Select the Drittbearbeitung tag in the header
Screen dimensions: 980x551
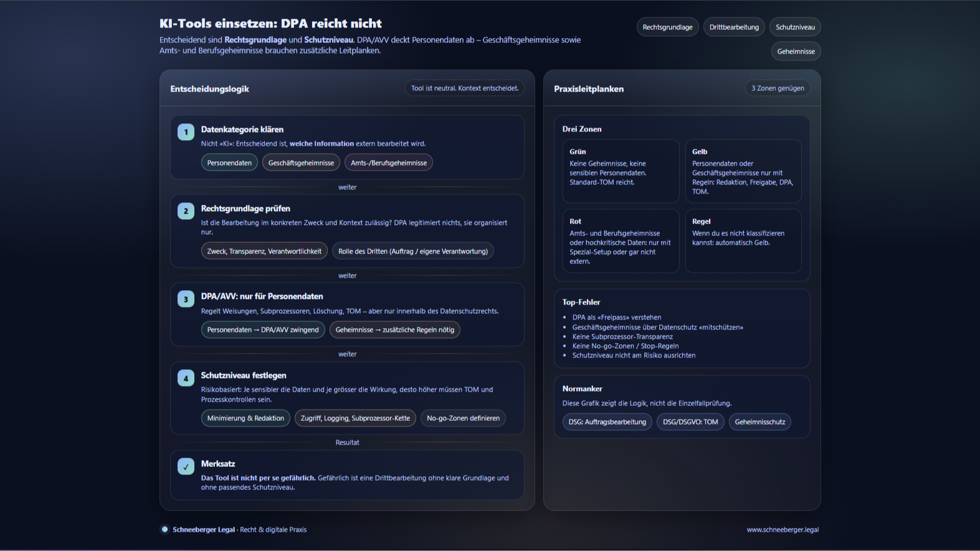pos(734,27)
